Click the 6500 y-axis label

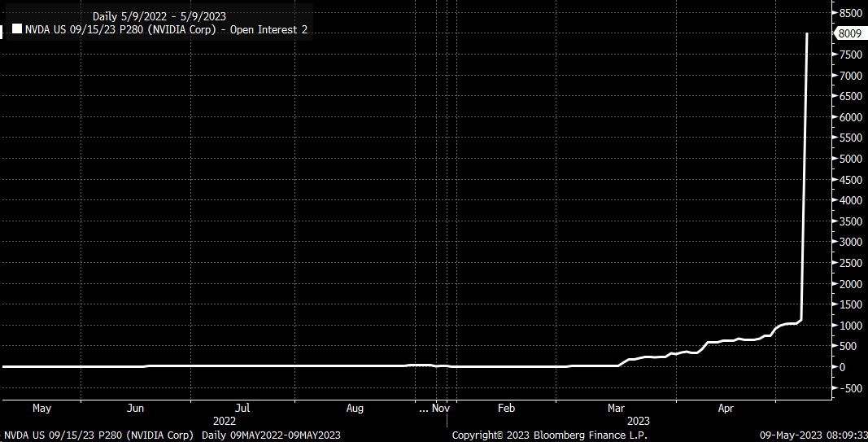point(850,96)
